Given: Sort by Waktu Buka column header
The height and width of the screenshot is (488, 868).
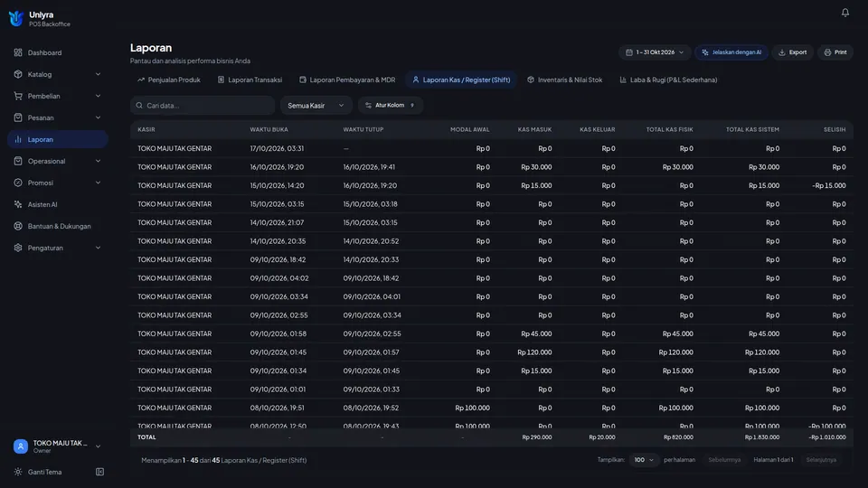Looking at the screenshot, I should [x=269, y=129].
